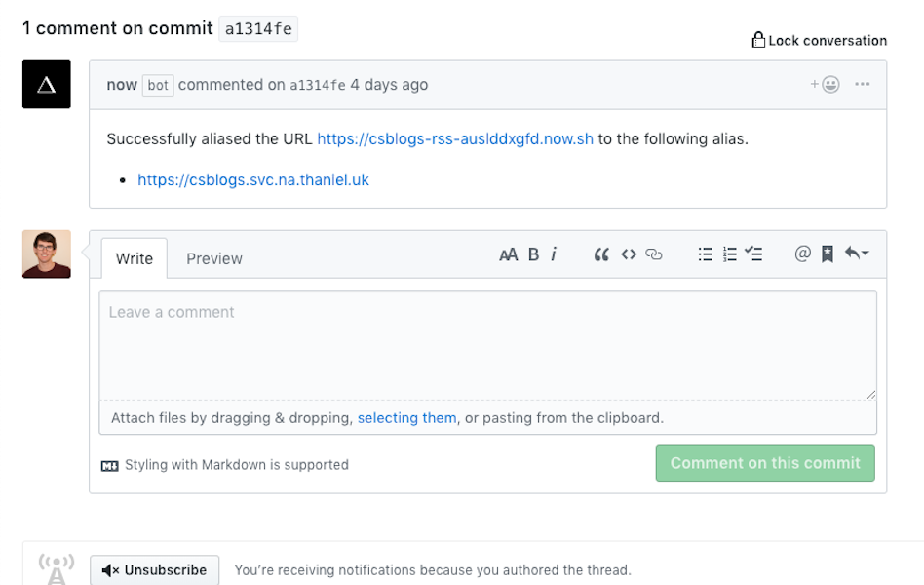924x585 pixels.
Task: Click Lock conversation
Action: [x=819, y=40]
